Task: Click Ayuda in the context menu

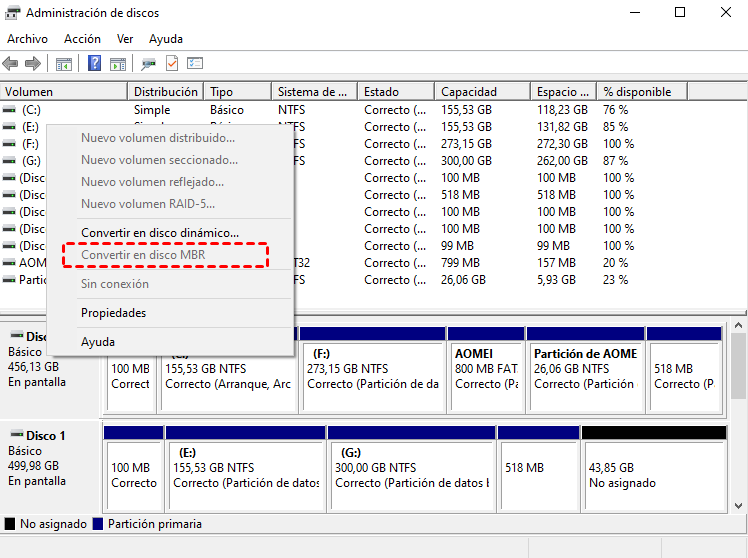Action: pyautogui.click(x=98, y=342)
